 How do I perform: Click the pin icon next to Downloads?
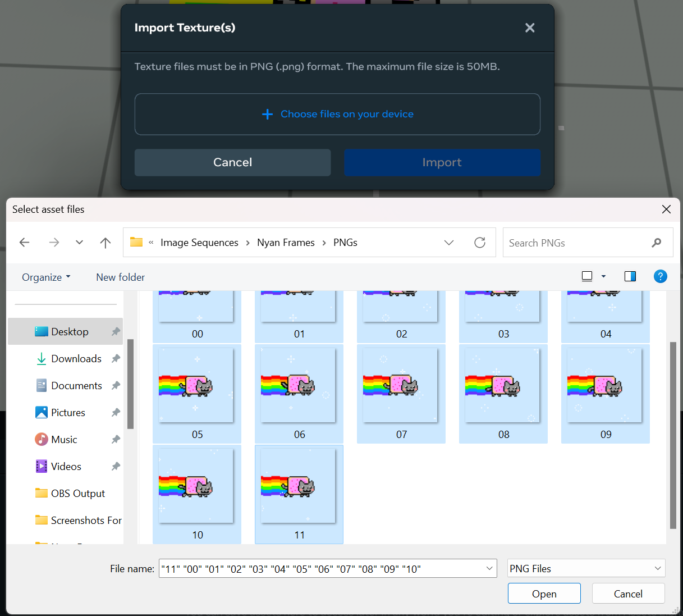coord(116,358)
